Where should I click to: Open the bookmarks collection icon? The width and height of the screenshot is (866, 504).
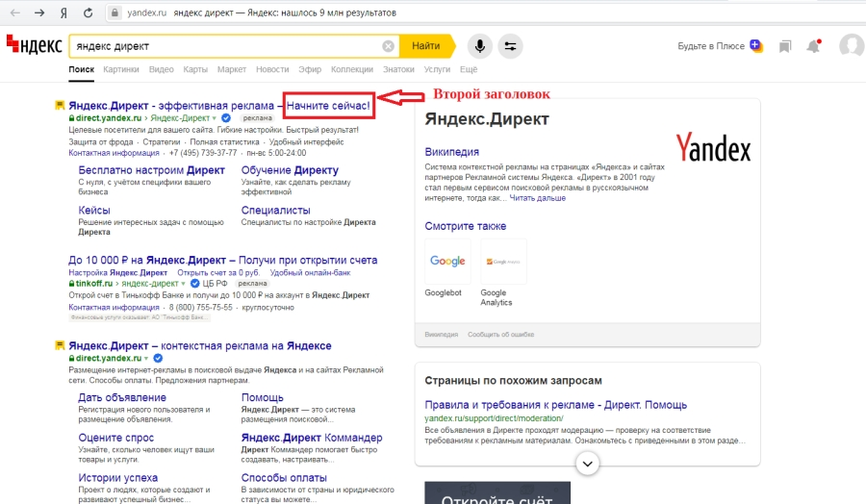[x=785, y=46]
